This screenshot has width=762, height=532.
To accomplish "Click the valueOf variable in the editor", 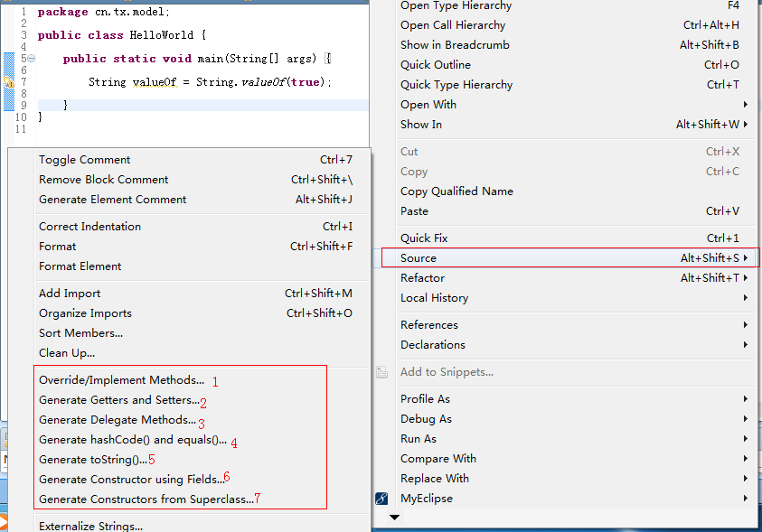I will pos(155,82).
